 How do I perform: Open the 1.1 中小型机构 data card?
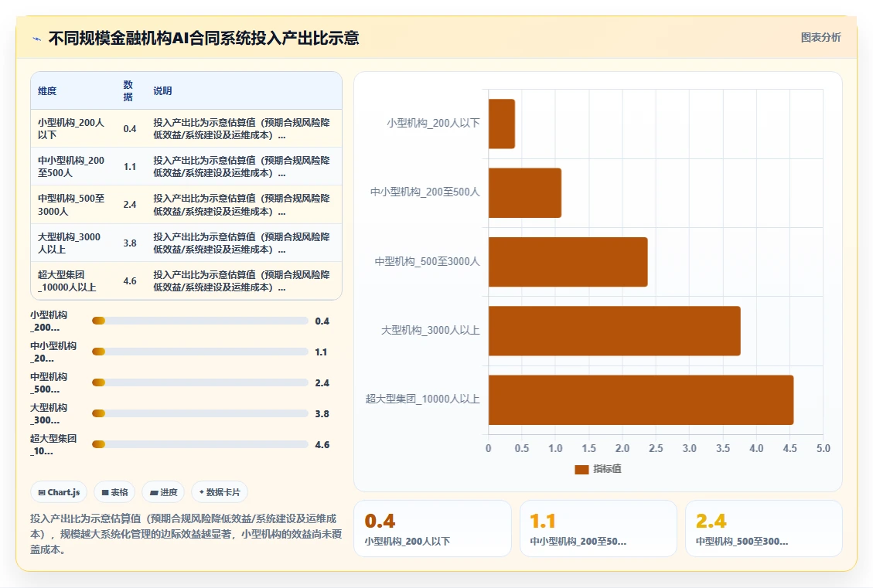pos(598,529)
